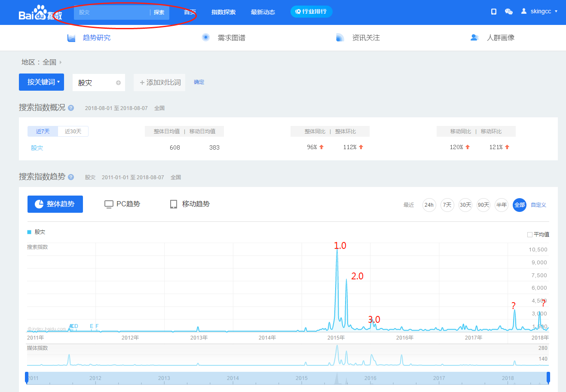Click the remove icon inside 股灾 keyword box
The width and height of the screenshot is (566, 392).
118,83
